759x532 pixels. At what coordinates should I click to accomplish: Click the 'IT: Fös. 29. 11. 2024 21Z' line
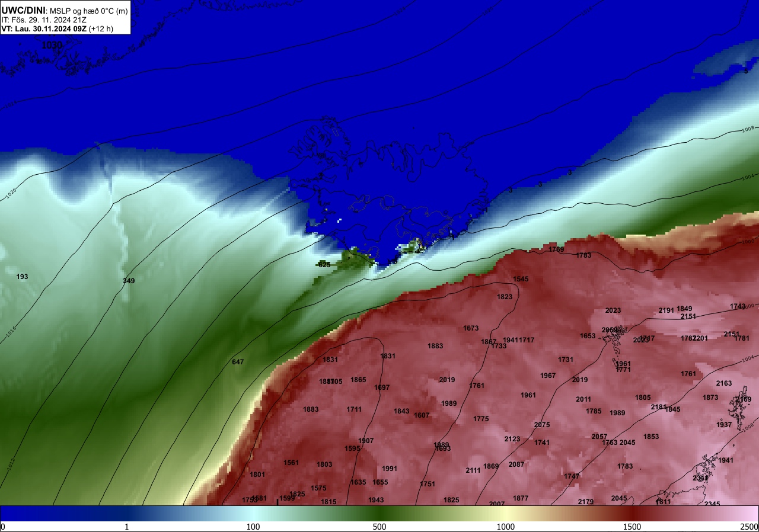point(44,20)
